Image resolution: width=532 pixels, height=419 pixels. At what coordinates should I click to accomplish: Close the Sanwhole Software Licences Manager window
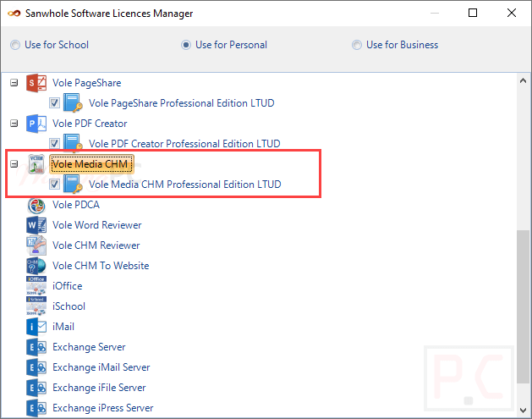point(512,13)
